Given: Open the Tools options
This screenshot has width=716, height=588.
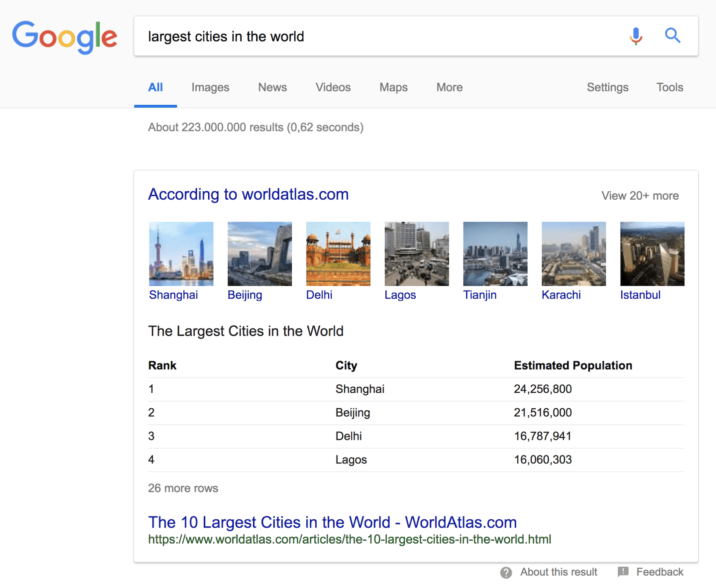Looking at the screenshot, I should point(670,87).
